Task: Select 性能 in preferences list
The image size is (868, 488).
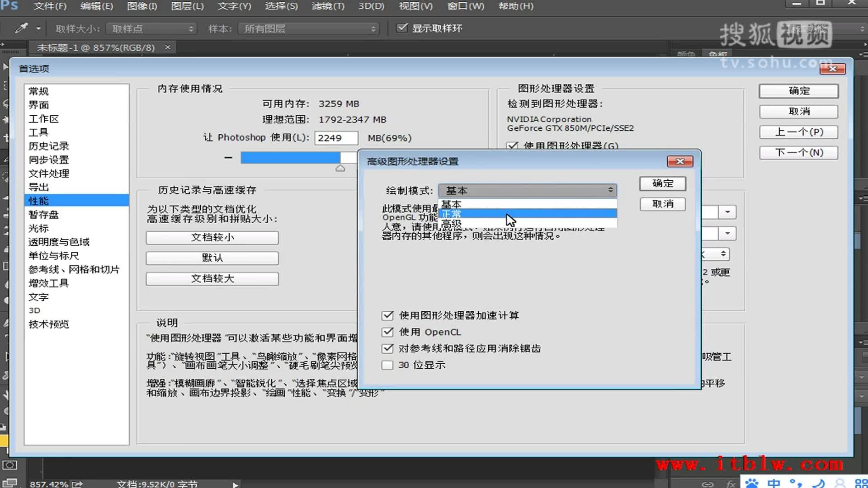Action: (76, 201)
